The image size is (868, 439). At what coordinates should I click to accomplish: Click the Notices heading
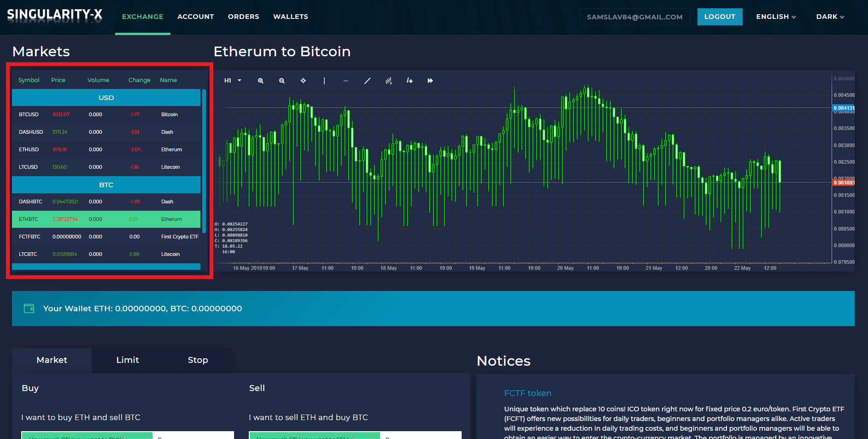click(x=504, y=361)
